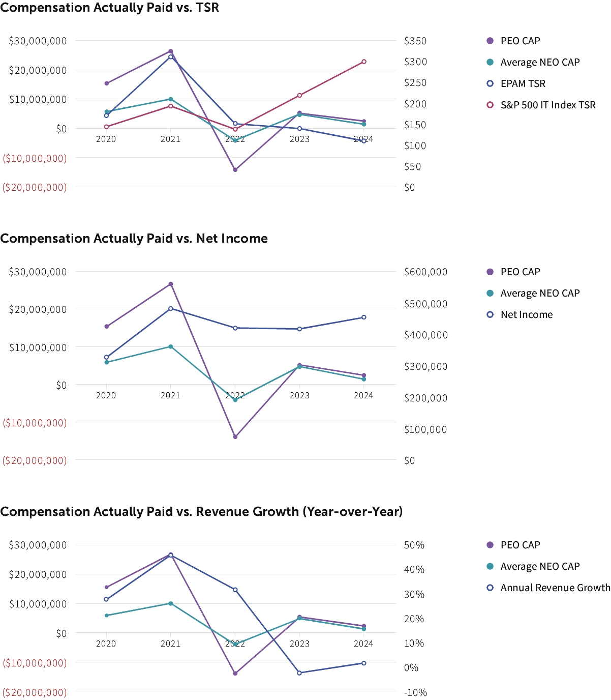Click the PEO CAP legend dot in the TSR chart

tap(490, 41)
